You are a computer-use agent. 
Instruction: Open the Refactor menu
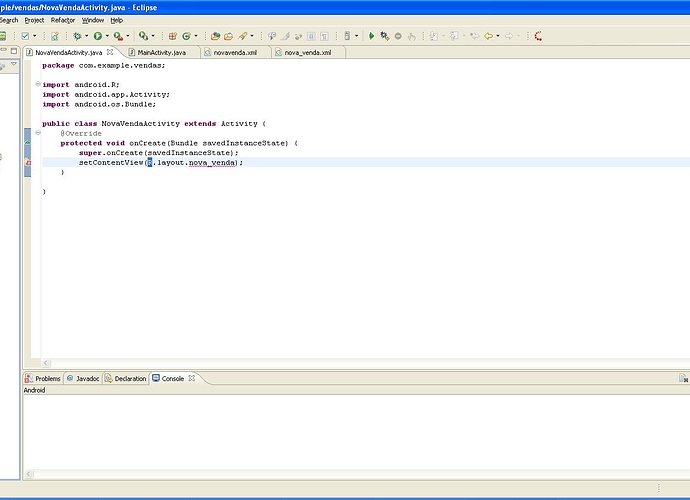pyautogui.click(x=63, y=20)
